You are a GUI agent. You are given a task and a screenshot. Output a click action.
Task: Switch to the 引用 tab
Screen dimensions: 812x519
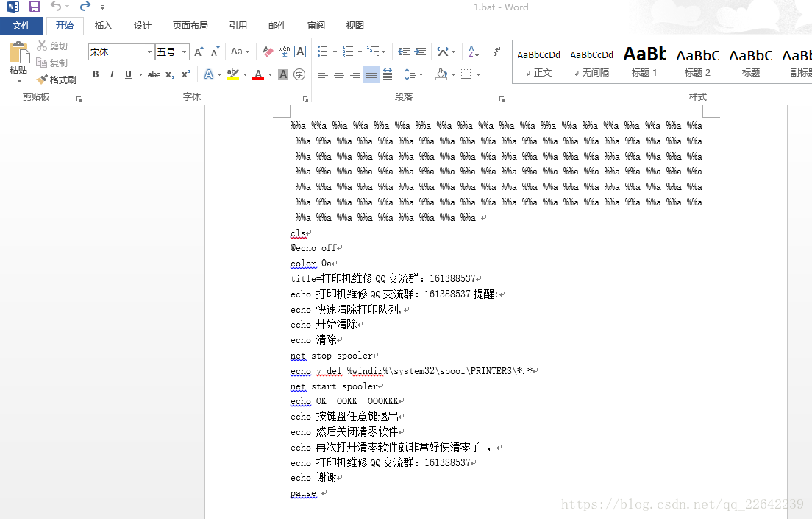pyautogui.click(x=238, y=26)
